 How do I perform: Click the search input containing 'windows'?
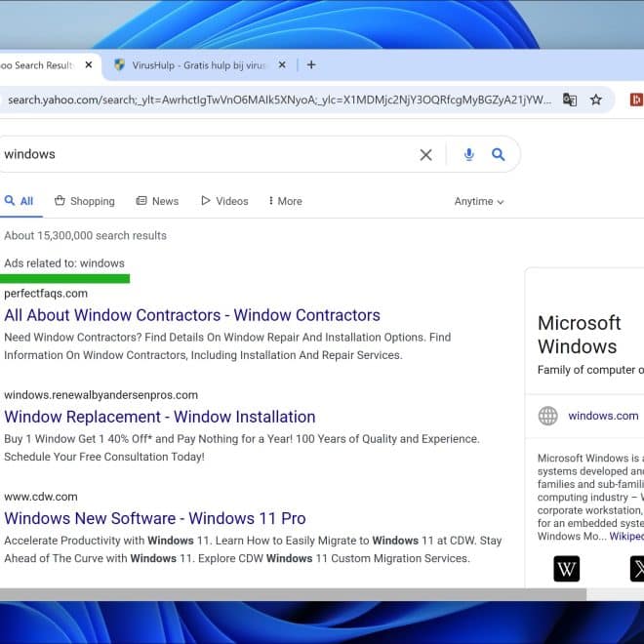coord(195,154)
